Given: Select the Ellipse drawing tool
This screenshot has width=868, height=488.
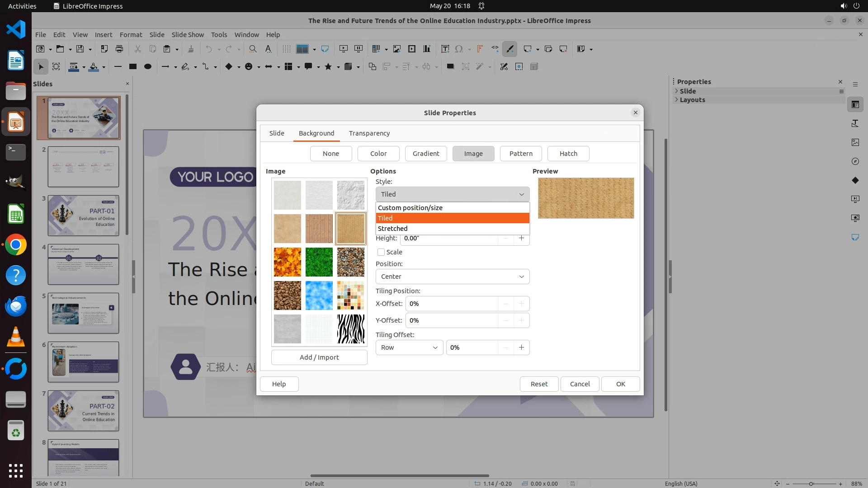Looking at the screenshot, I should pyautogui.click(x=147, y=66).
